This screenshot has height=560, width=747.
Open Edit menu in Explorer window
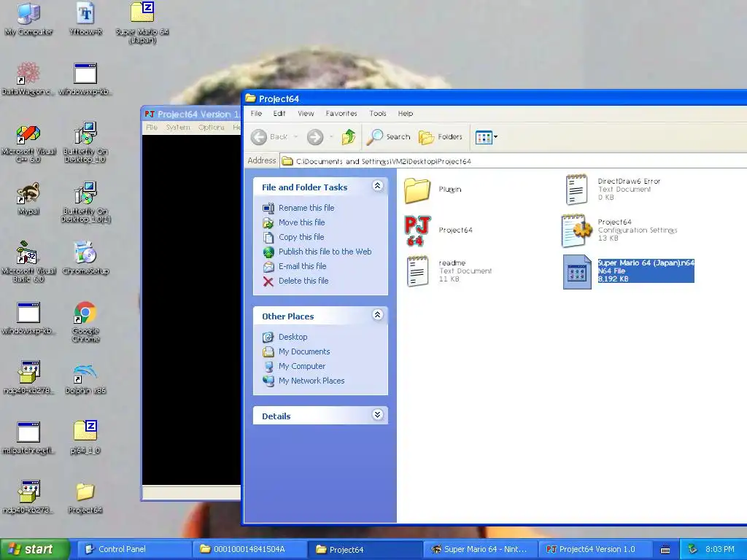[279, 113]
